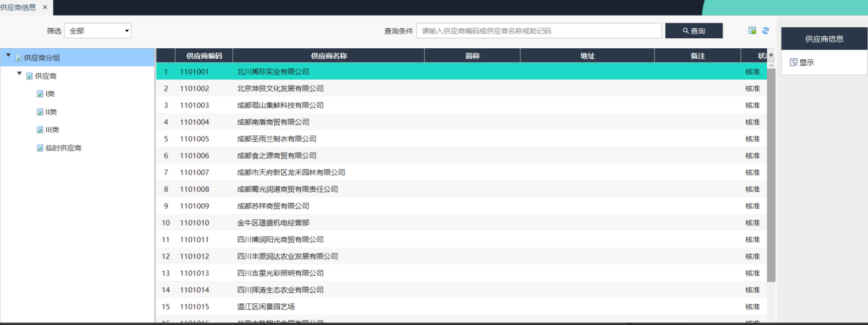Click the icon next to III类
Screen dimensions: 868x325
(40, 130)
